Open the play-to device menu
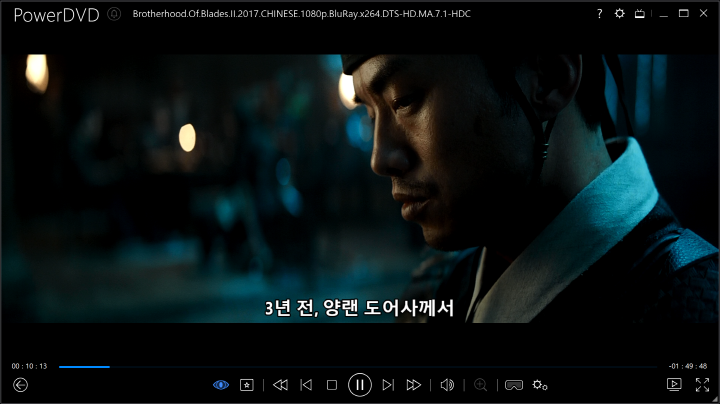 675,385
